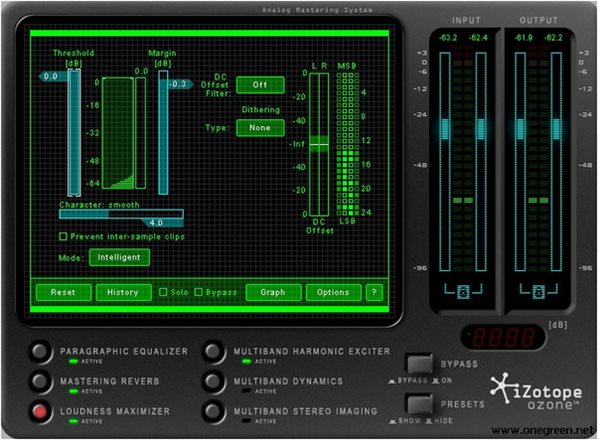Select the Mastering Reverb module button
Screen dimensions: 600x443
coord(40,381)
